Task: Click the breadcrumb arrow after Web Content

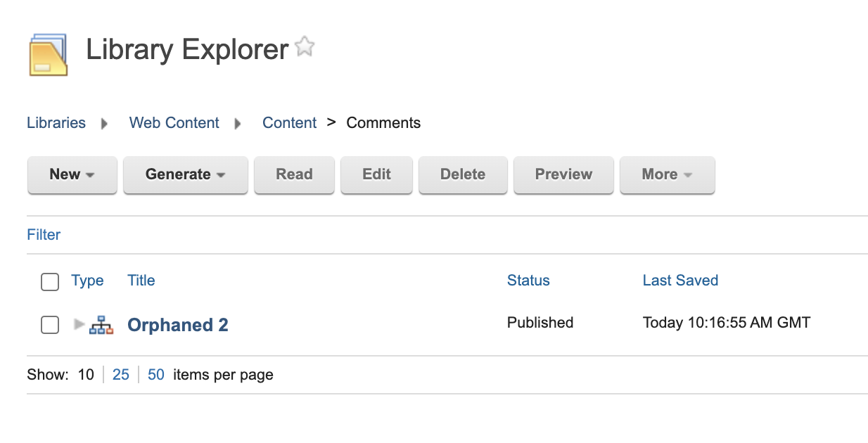Action: point(237,123)
